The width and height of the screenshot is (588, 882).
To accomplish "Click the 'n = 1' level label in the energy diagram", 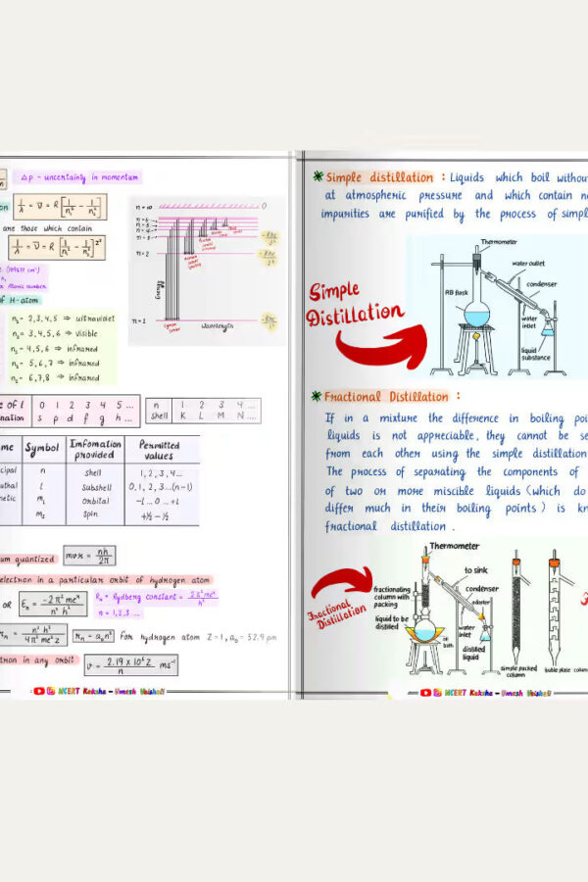I will click(x=139, y=320).
